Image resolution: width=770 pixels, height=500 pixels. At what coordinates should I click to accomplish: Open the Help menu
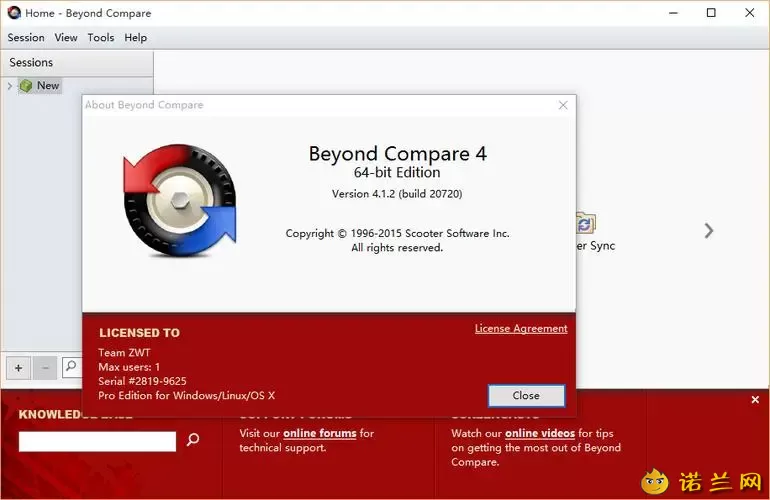pyautogui.click(x=136, y=38)
